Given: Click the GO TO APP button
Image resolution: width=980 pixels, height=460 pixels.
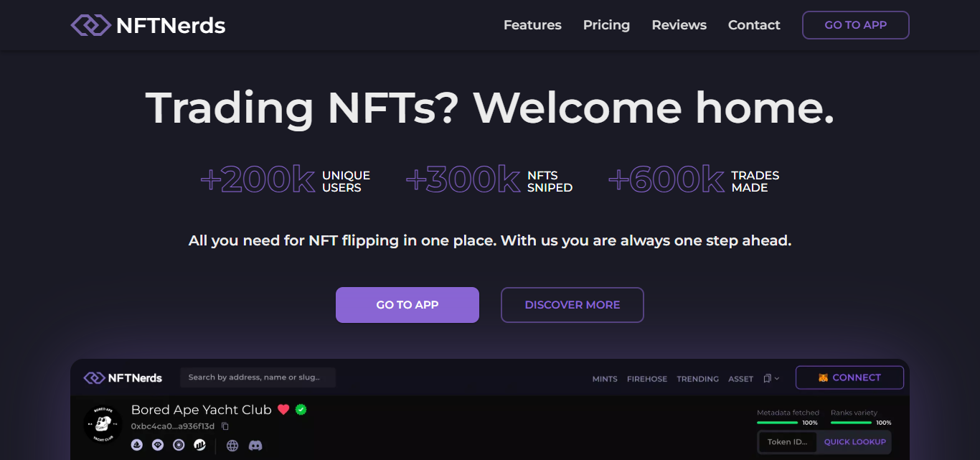Looking at the screenshot, I should (x=407, y=304).
